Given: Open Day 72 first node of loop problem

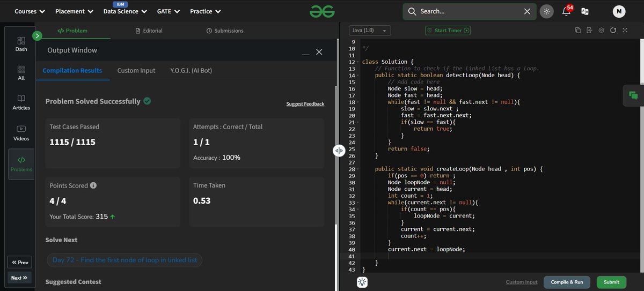Looking at the screenshot, I should tap(125, 260).
